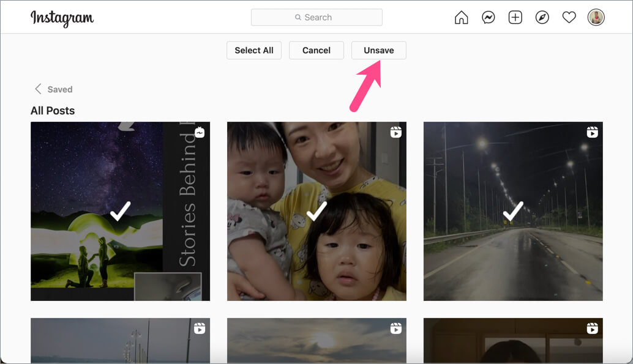Go back via the Saved link

(x=60, y=89)
